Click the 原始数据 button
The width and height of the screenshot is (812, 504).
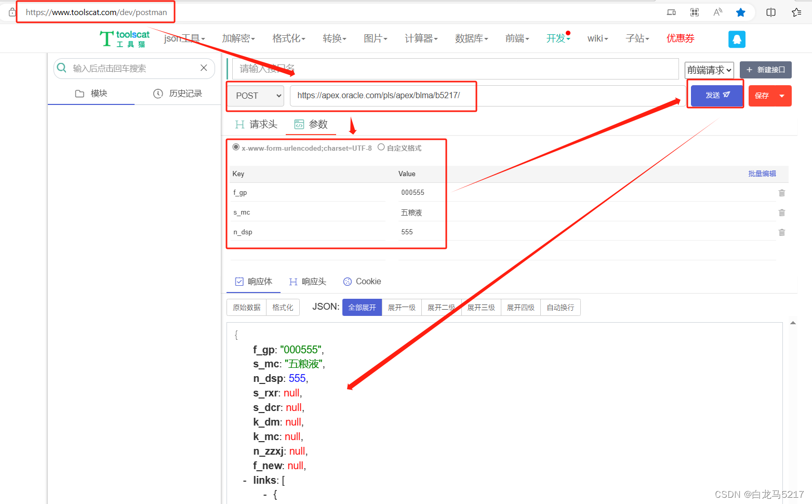[247, 308]
